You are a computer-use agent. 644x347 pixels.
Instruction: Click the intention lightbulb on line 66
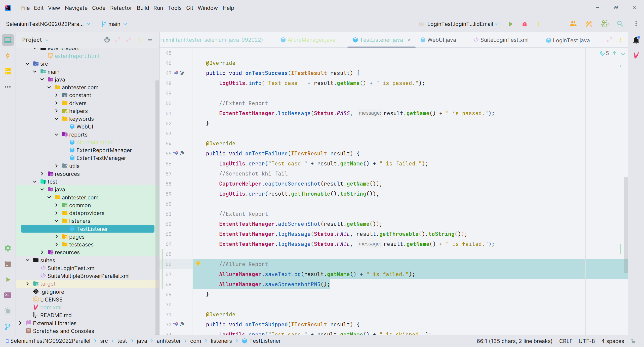(x=198, y=264)
